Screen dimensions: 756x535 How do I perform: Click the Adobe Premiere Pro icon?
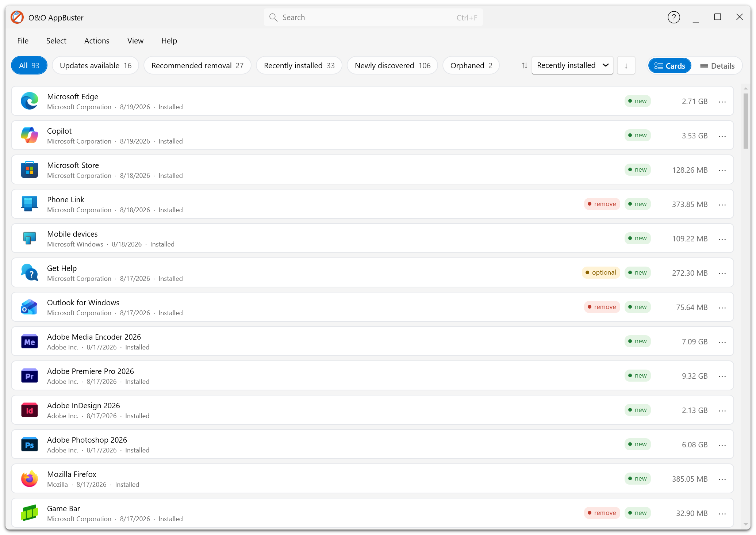[x=30, y=376]
